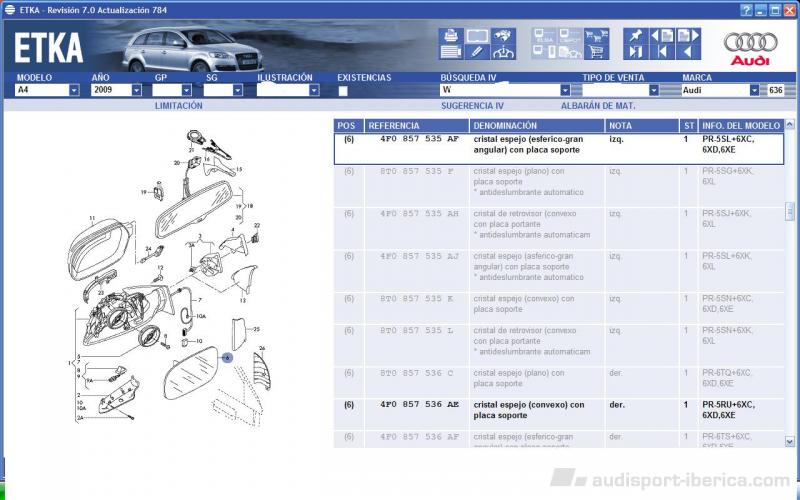Click the ST column header

pyautogui.click(x=689, y=126)
